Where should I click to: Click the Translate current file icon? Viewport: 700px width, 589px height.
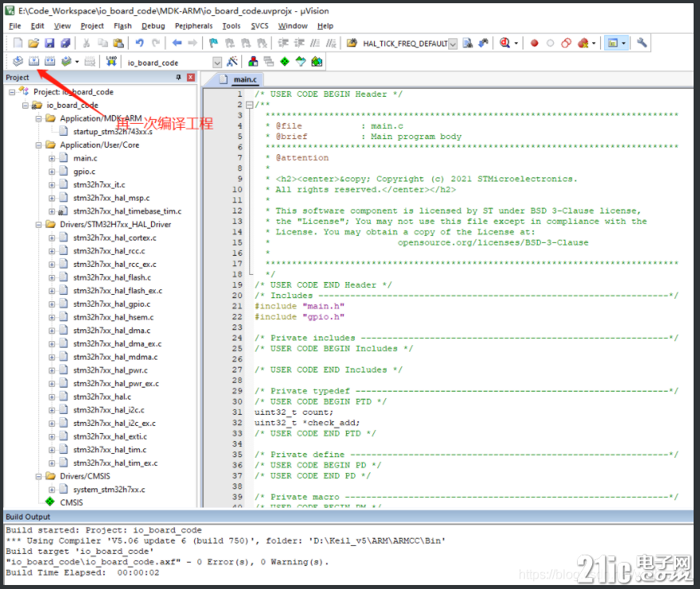pyautogui.click(x=18, y=62)
